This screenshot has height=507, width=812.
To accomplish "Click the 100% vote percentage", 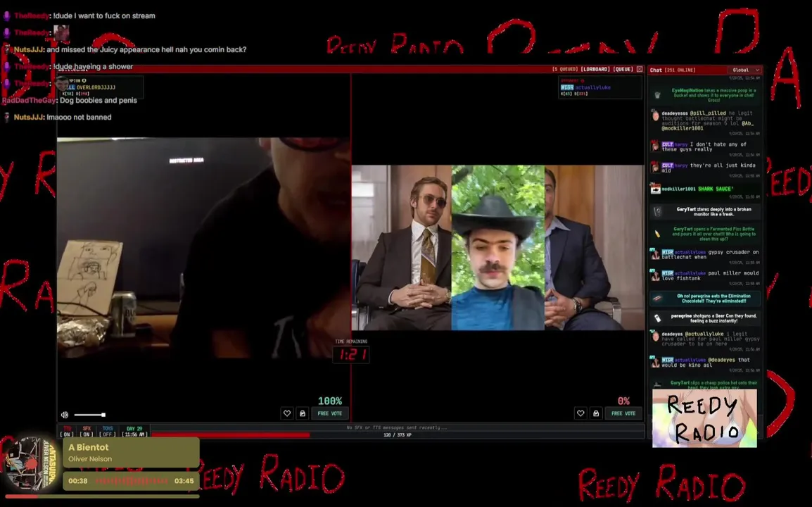I will click(330, 401).
